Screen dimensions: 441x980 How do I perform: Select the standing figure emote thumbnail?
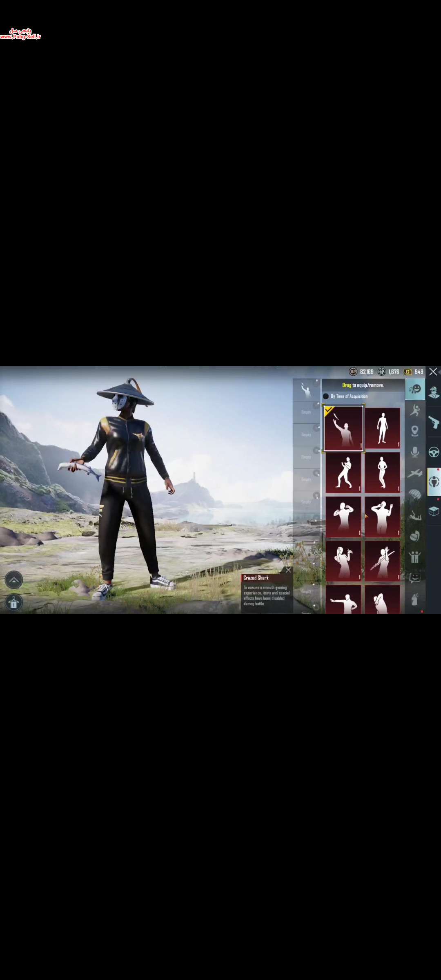coord(382,428)
